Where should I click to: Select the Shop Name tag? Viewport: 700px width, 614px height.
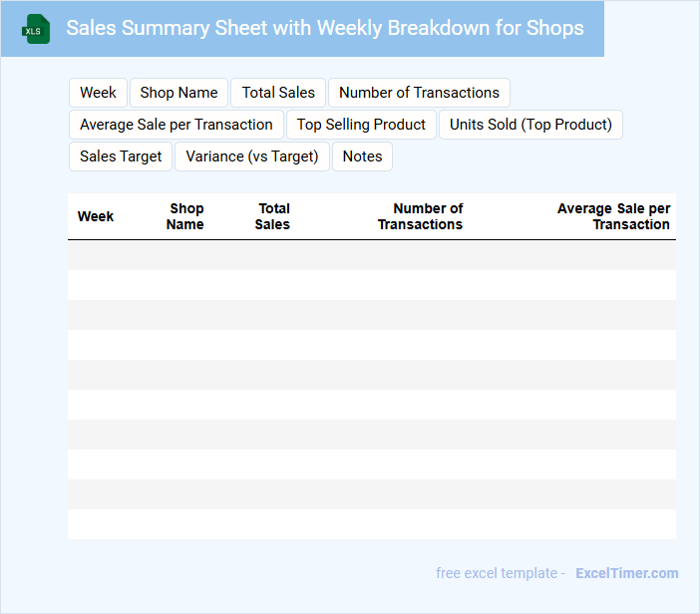coord(178,93)
